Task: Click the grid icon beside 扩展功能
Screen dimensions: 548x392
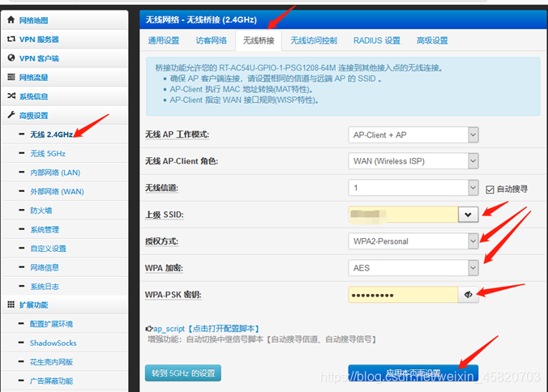Action: pos(11,305)
